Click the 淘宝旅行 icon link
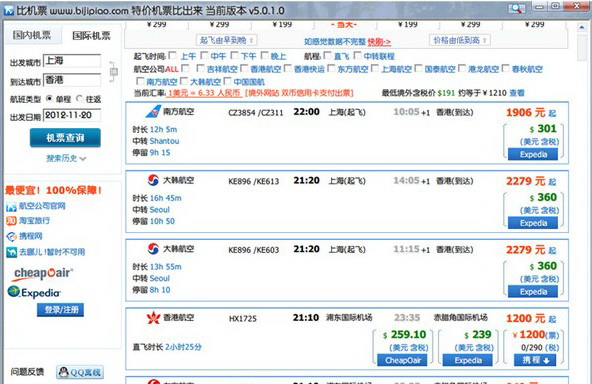 [x=11, y=221]
